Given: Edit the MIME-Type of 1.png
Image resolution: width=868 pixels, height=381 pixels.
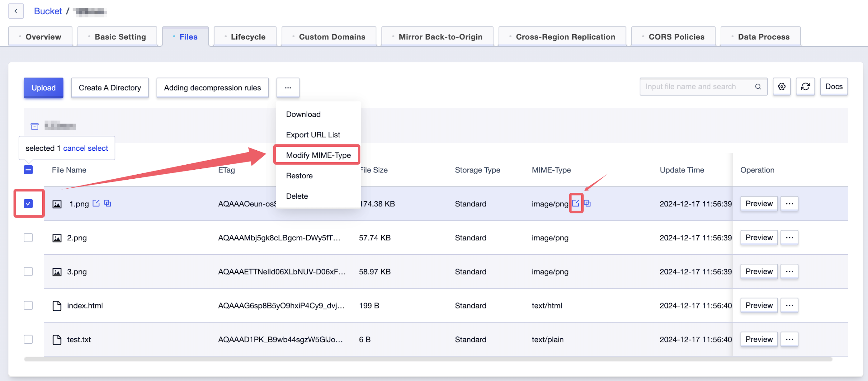Looking at the screenshot, I should [576, 203].
